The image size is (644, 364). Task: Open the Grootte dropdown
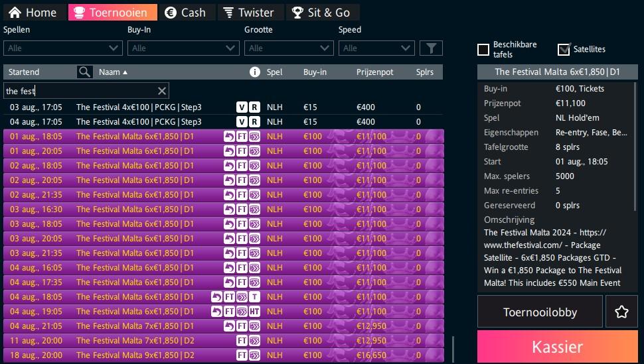pyautogui.click(x=289, y=48)
